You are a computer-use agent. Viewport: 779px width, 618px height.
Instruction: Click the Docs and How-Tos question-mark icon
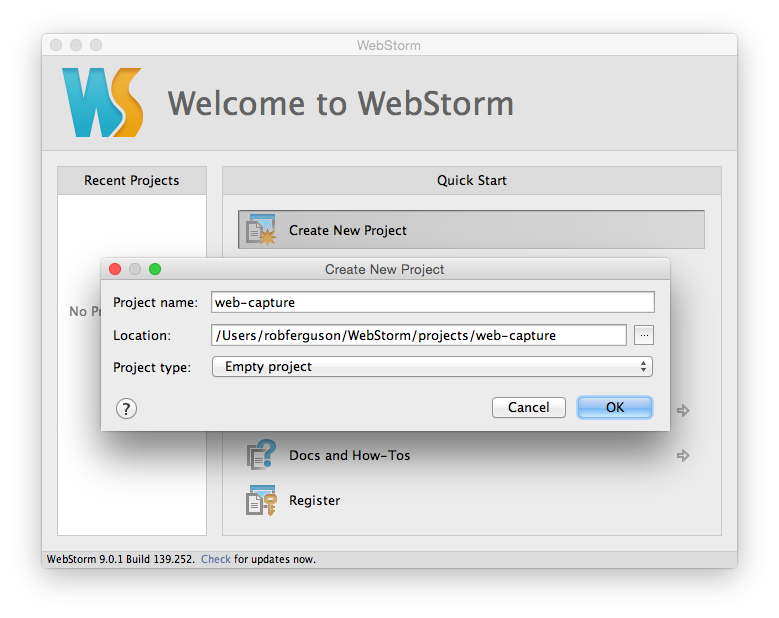tap(261, 455)
